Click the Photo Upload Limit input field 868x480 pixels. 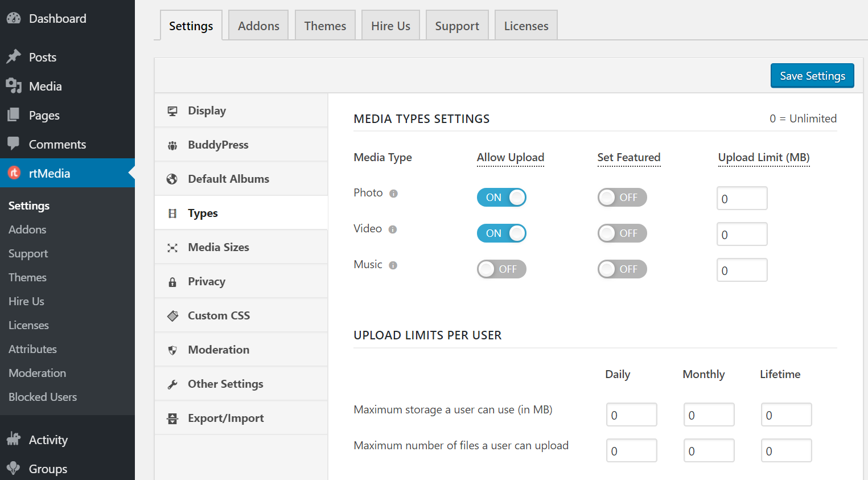(x=742, y=198)
